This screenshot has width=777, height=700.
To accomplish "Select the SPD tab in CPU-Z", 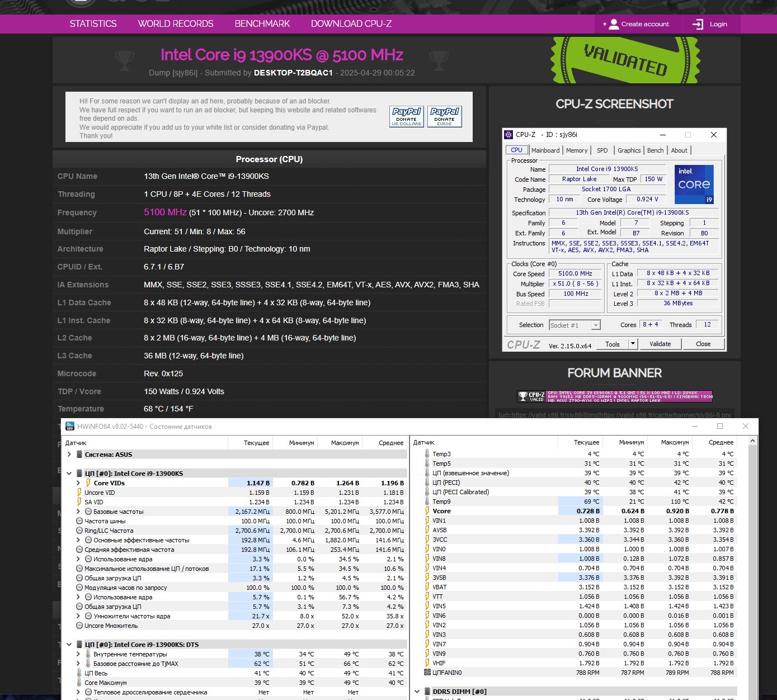I will 602,150.
